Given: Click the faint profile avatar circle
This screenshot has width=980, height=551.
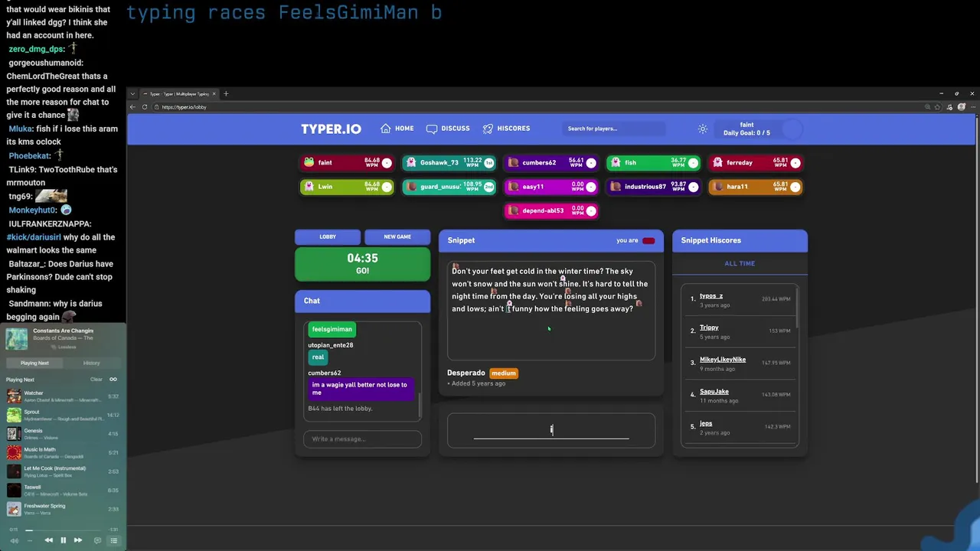Looking at the screenshot, I should 792,129.
